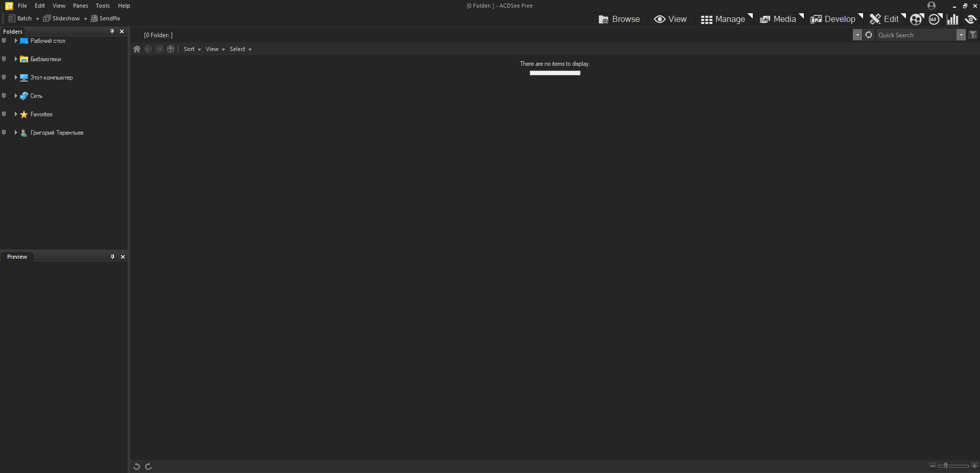This screenshot has height=473, width=980.
Task: Expand the Библиотеки tree node
Action: click(x=16, y=59)
